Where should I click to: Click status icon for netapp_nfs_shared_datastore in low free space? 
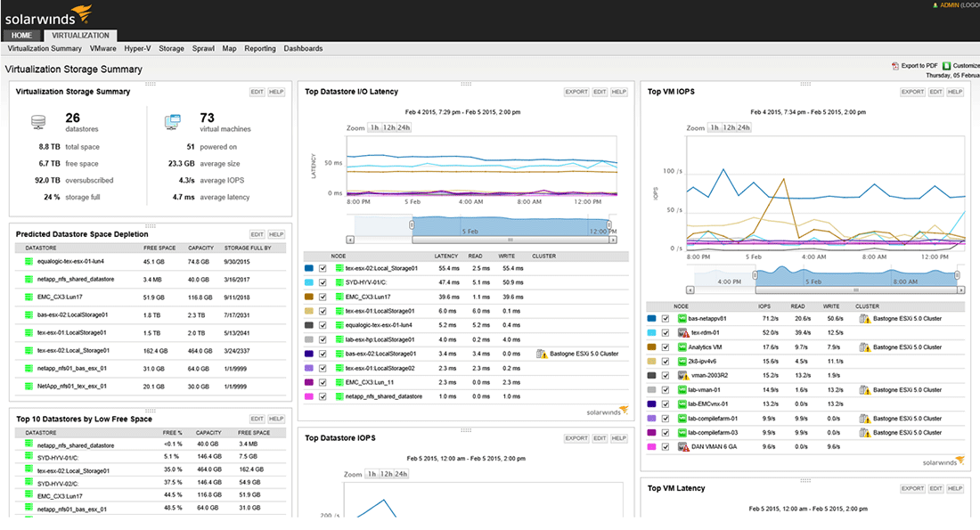(x=29, y=444)
